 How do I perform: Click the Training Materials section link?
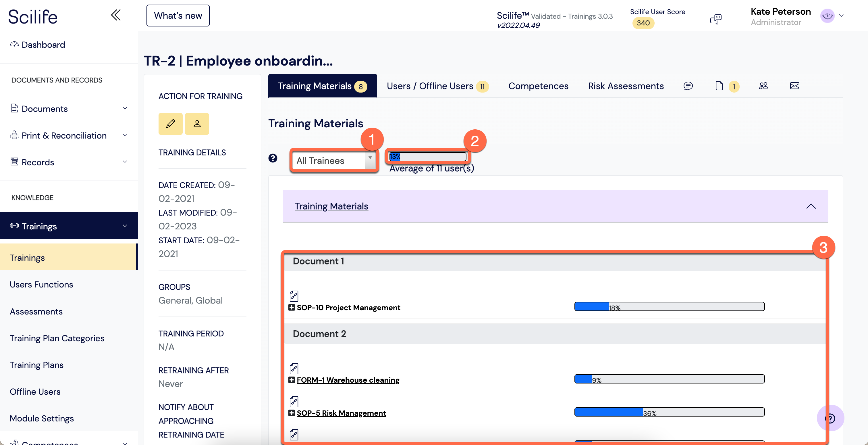331,206
